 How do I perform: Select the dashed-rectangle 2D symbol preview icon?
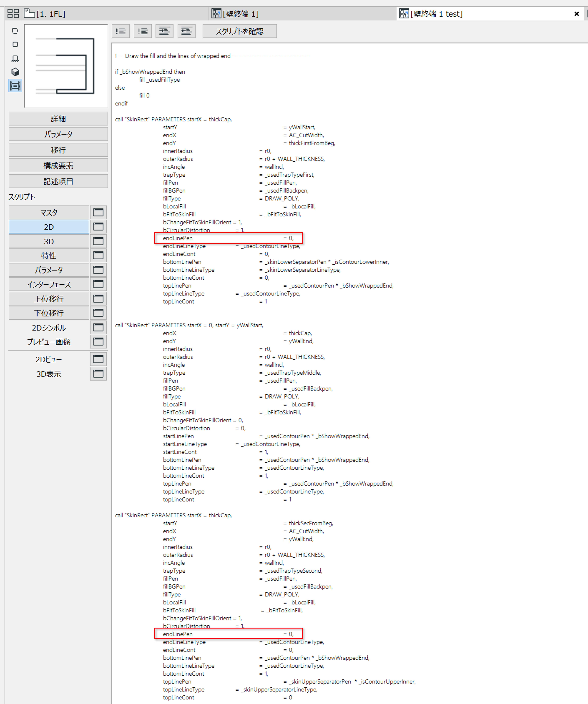[x=15, y=31]
